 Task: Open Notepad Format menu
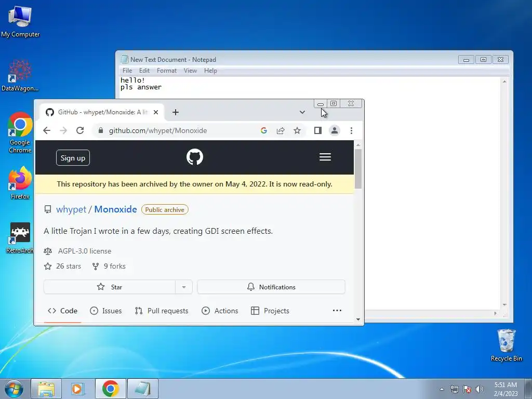(x=167, y=71)
